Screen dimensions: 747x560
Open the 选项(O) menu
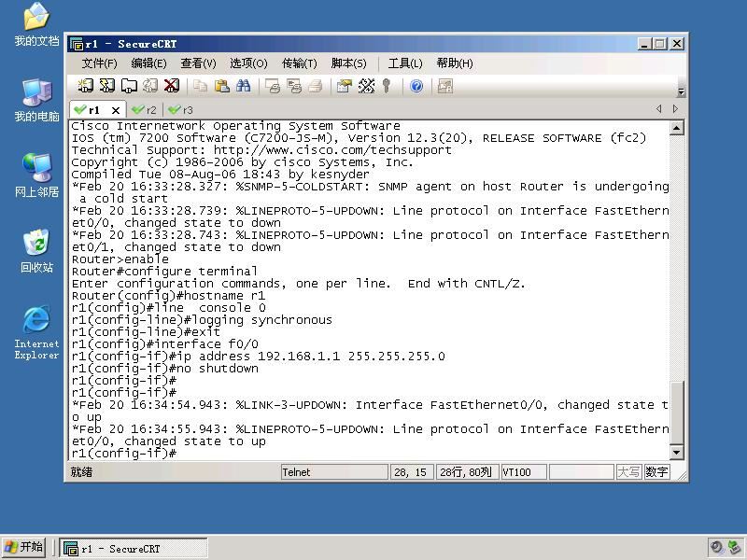(x=248, y=63)
